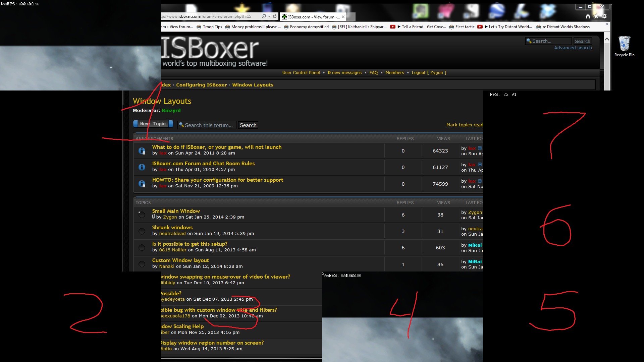Click announcement icon beside HOWTO topic

coord(142,184)
